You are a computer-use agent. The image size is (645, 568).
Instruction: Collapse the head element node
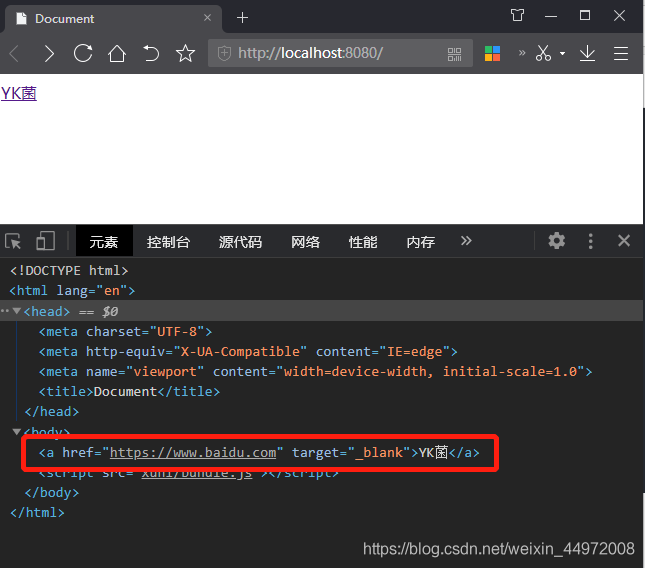(x=16, y=311)
